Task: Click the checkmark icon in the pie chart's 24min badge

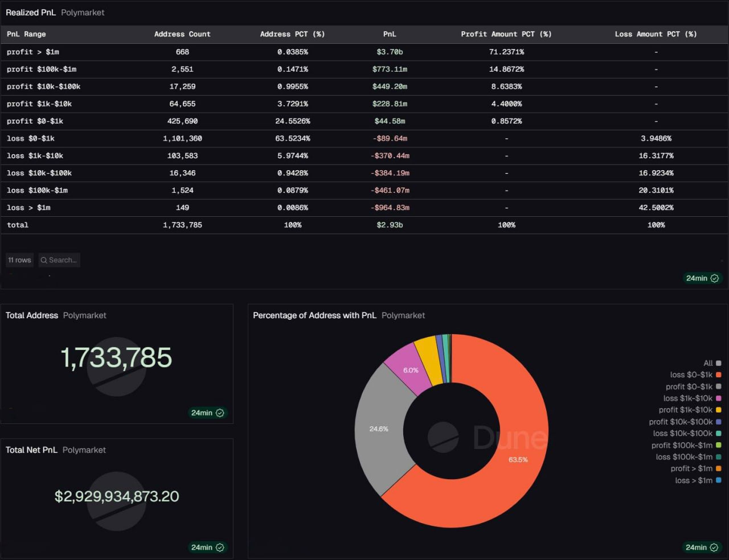Action: click(713, 547)
